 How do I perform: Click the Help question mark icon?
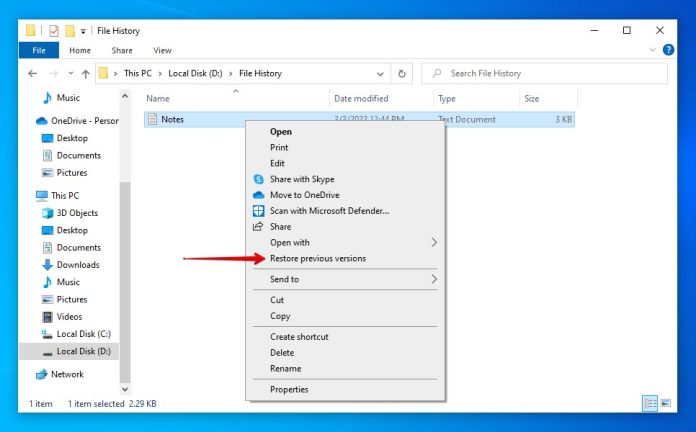coord(668,50)
